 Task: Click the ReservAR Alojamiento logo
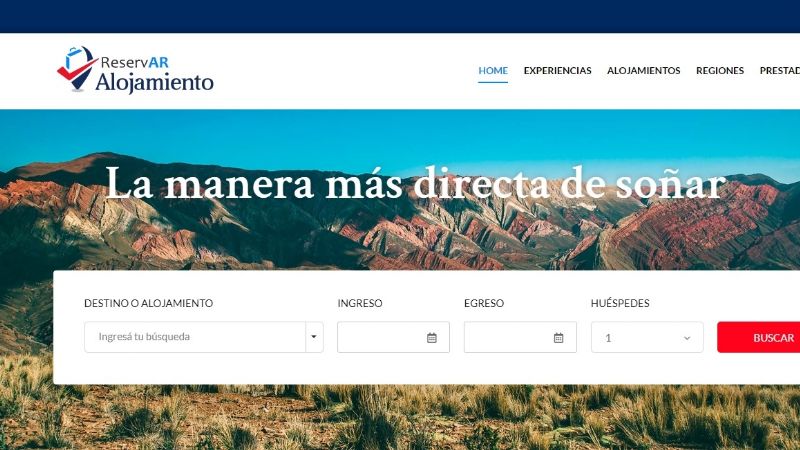[x=135, y=70]
